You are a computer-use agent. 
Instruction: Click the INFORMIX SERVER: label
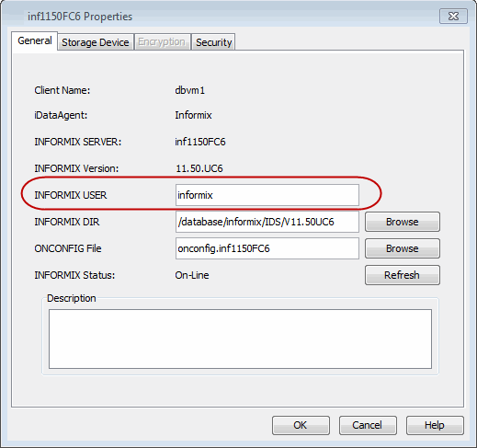(x=78, y=142)
